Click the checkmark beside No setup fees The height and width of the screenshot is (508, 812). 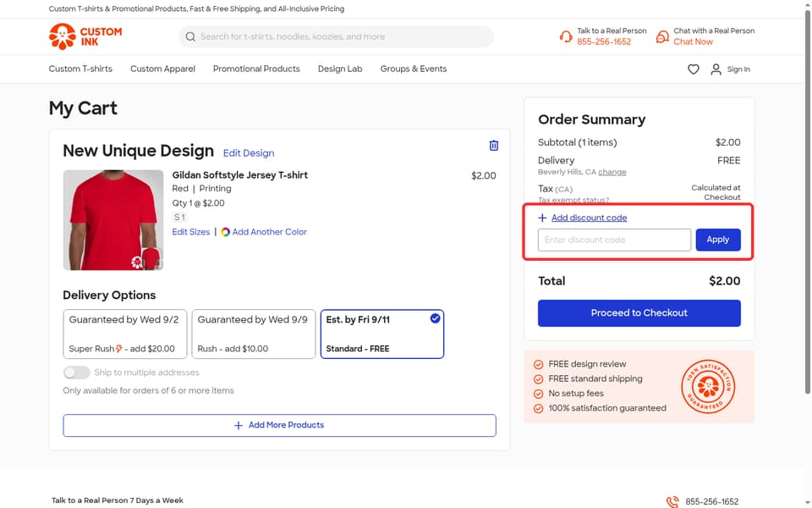(539, 394)
